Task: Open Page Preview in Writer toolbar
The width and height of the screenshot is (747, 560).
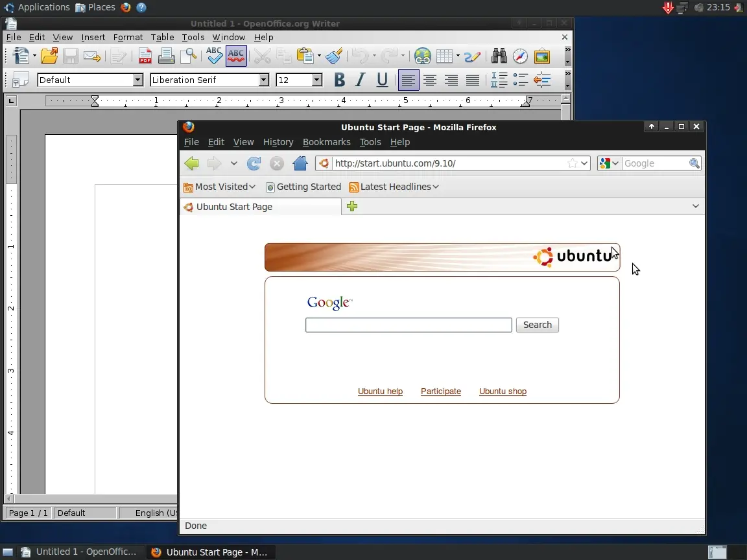Action: 189,56
